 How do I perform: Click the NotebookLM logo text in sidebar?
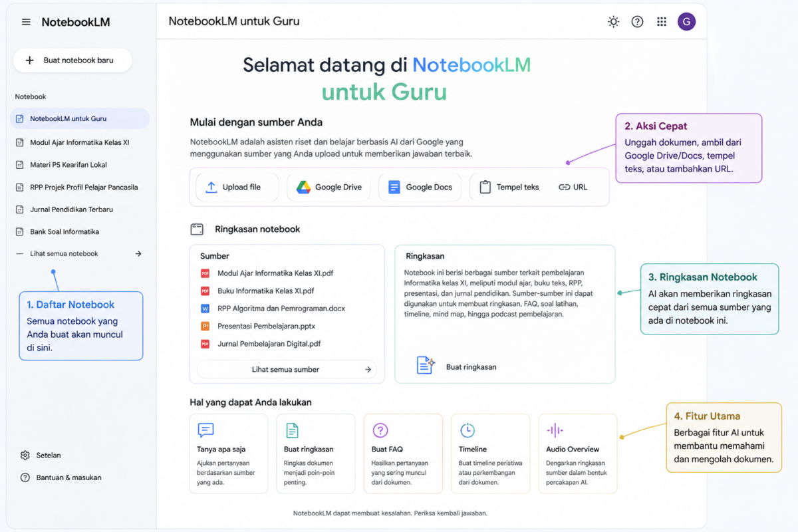[x=76, y=22]
